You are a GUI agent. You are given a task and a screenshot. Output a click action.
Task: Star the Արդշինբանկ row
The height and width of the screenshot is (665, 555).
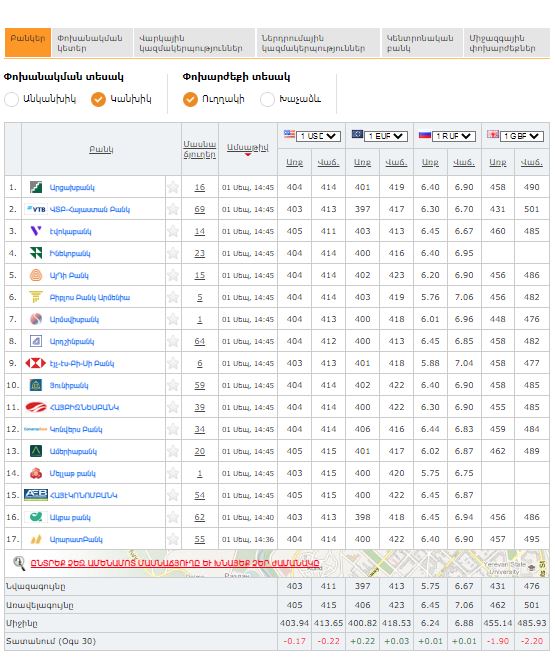(x=173, y=341)
